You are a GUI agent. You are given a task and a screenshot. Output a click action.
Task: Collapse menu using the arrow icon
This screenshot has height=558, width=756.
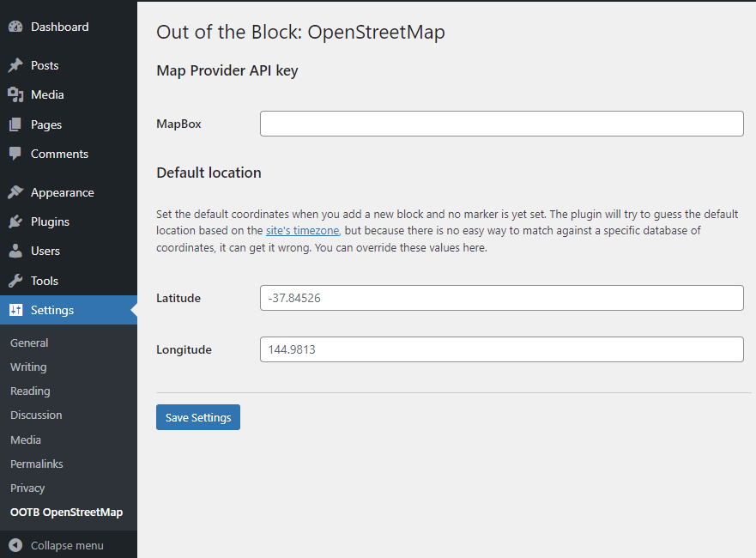click(x=15, y=545)
